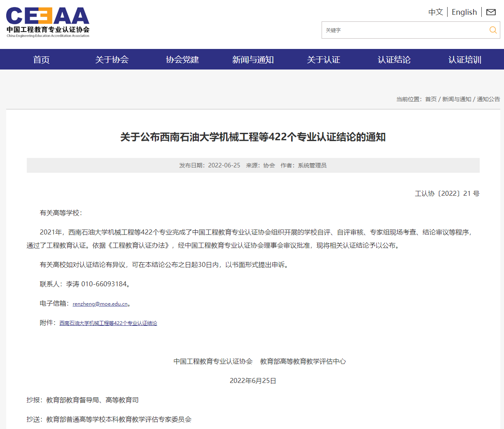This screenshot has height=429, width=504.
Task: Open the 认证结论 navigation item
Action: (394, 60)
